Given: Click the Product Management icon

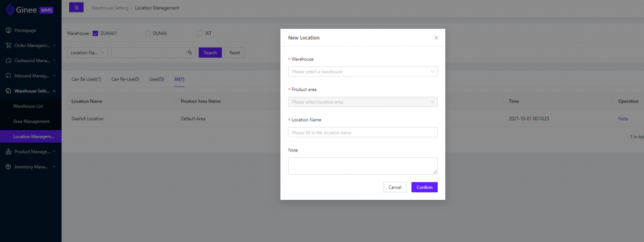Looking at the screenshot, I should point(9,151).
